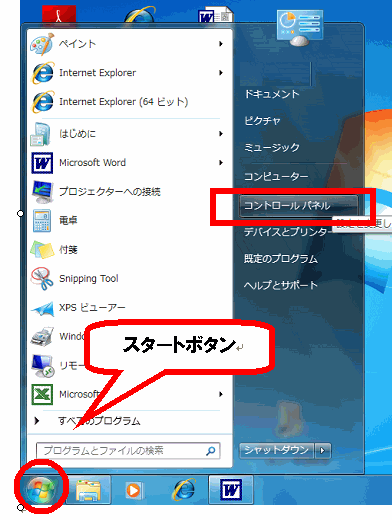Click the プロジェクターへの接続 icon
The height and width of the screenshot is (520, 392).
[42, 192]
